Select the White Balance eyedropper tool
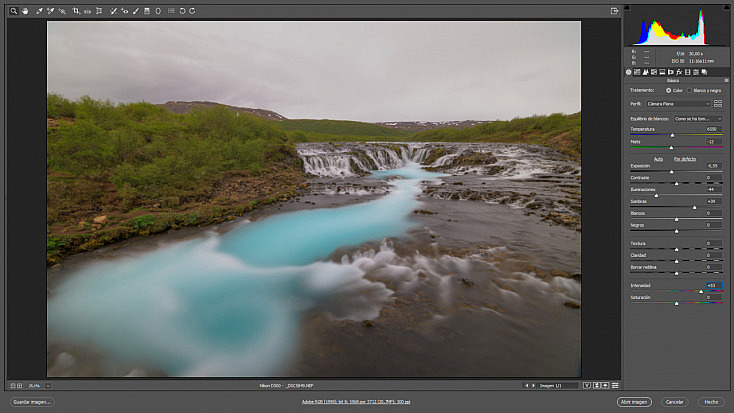The width and height of the screenshot is (734, 413). point(39,11)
